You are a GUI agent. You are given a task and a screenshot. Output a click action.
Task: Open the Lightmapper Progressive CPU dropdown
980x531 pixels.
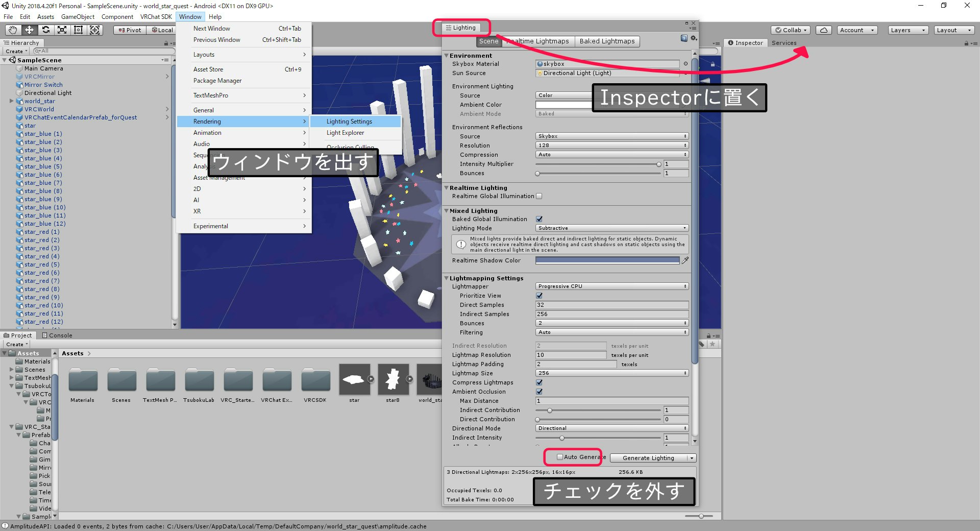click(x=612, y=286)
